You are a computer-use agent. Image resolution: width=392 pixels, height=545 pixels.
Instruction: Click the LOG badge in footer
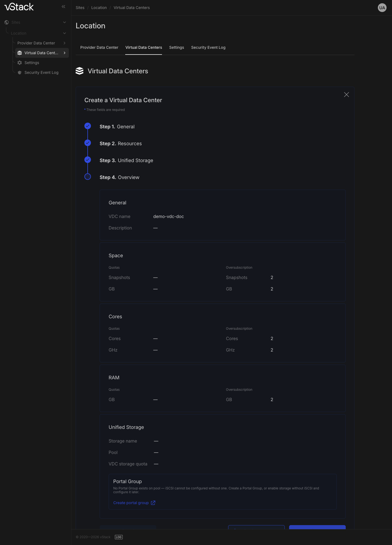(x=119, y=537)
